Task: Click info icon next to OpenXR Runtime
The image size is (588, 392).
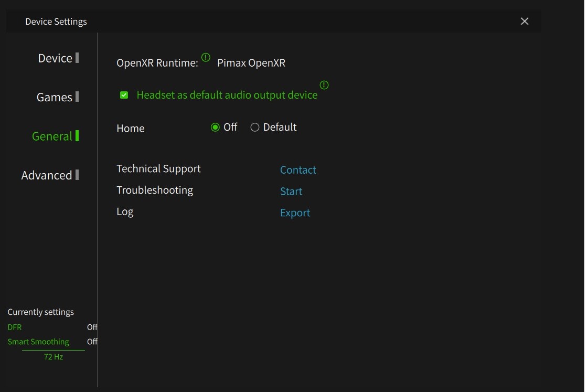Action: (206, 57)
